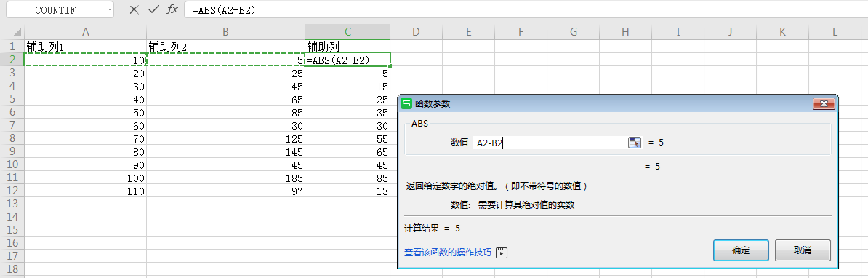Click cell B5 with value 65

[x=226, y=99]
